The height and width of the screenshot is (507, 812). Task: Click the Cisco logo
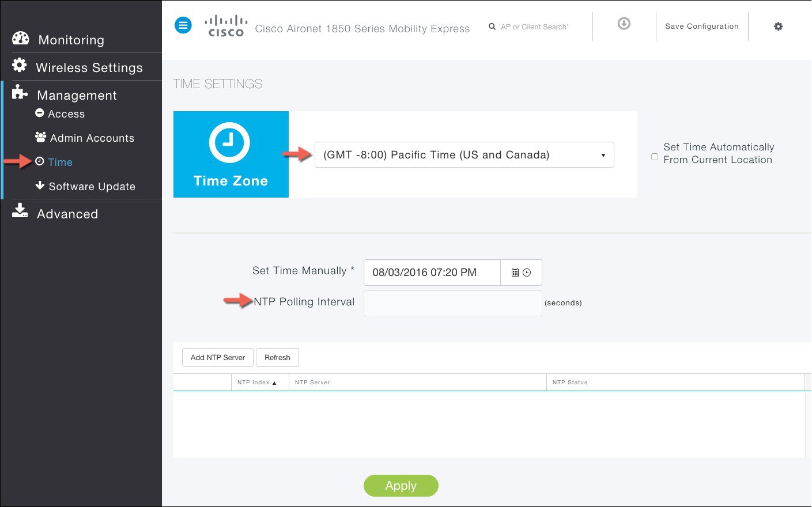(x=226, y=26)
